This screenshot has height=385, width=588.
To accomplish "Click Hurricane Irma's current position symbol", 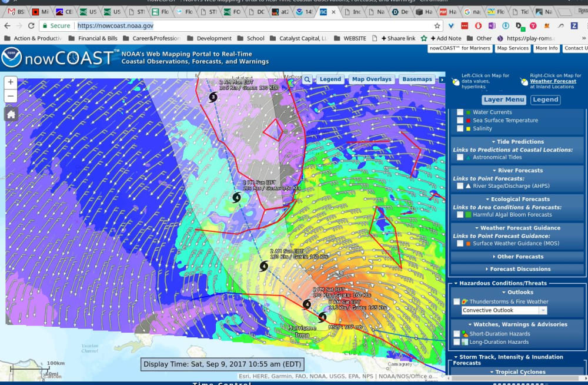I will 322,317.
